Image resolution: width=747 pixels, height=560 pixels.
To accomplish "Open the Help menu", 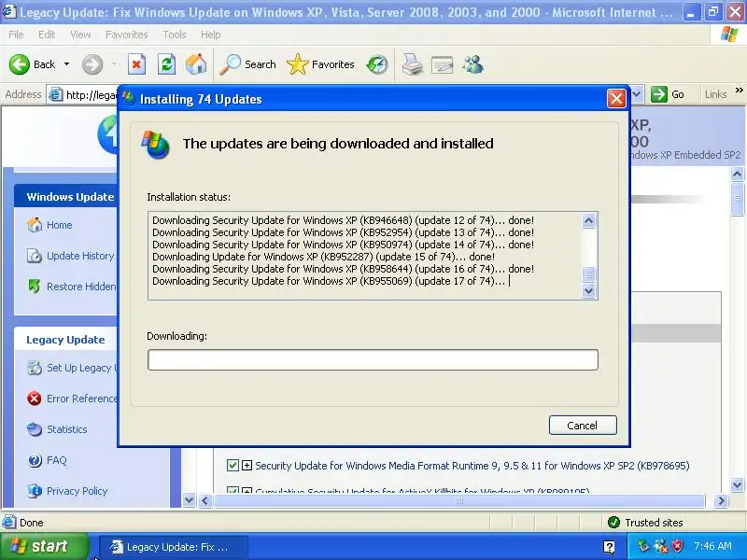I will tap(211, 35).
